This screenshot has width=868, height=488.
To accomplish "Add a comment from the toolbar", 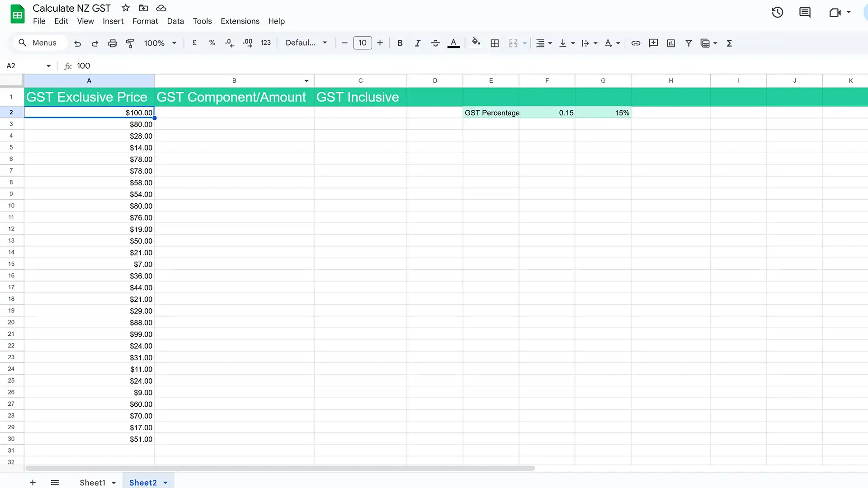I will [x=653, y=43].
